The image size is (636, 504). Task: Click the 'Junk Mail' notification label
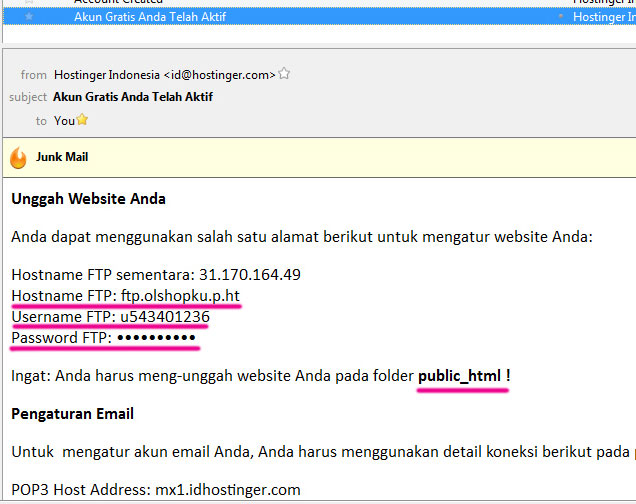pos(62,157)
